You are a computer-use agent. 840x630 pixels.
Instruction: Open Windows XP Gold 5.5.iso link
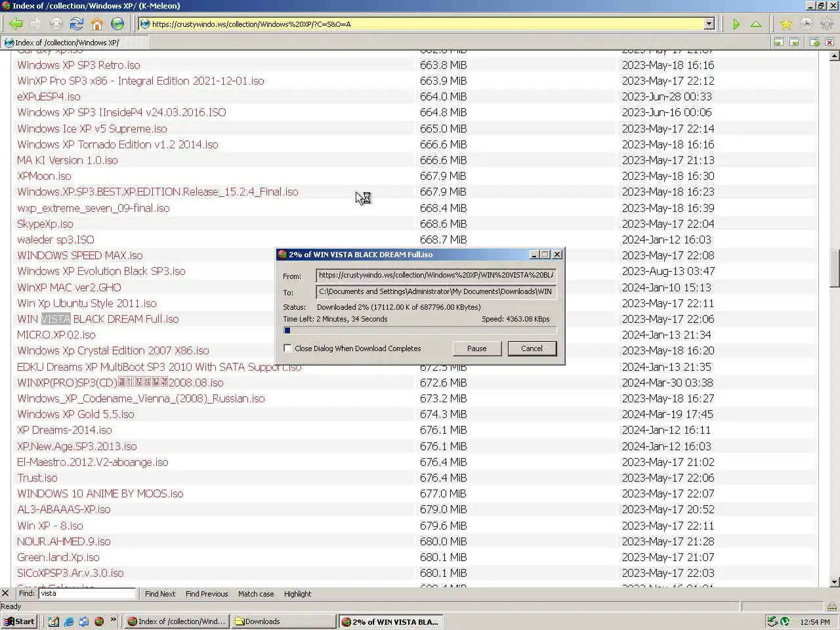coord(75,414)
